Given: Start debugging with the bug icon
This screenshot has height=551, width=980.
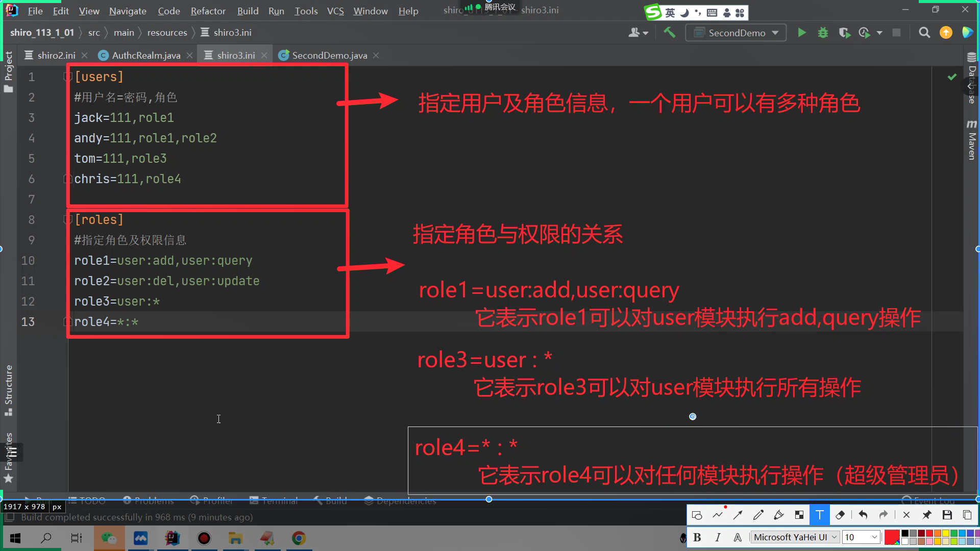Looking at the screenshot, I should pos(823,33).
